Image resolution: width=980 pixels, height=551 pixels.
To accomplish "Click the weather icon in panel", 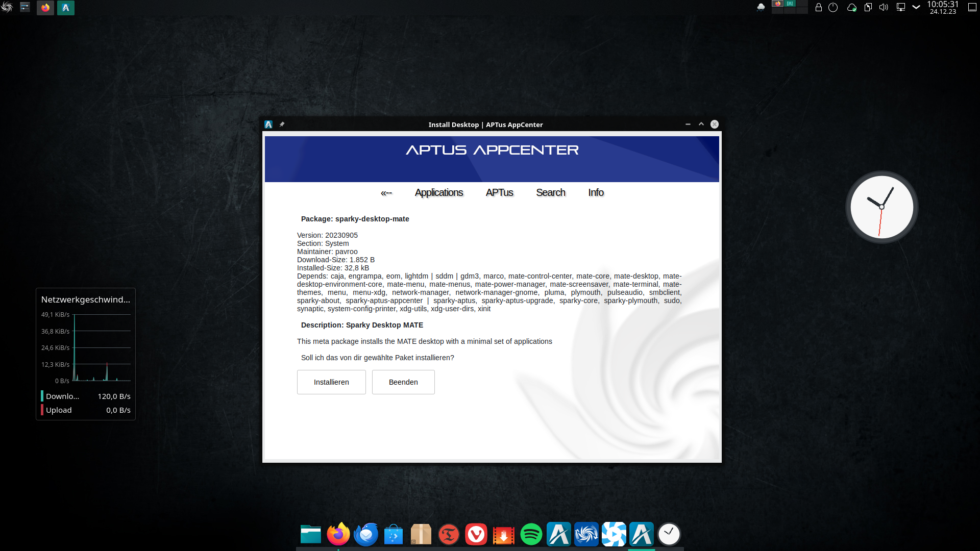I will coord(761,8).
